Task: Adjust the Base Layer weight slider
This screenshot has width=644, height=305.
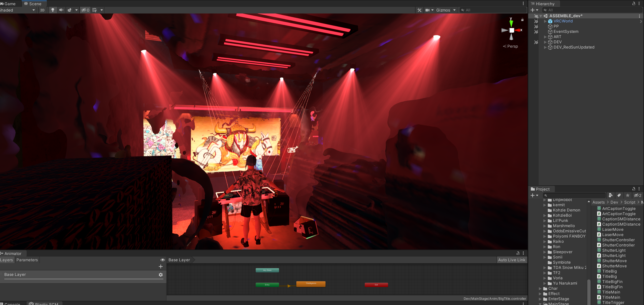Action: 83,279
